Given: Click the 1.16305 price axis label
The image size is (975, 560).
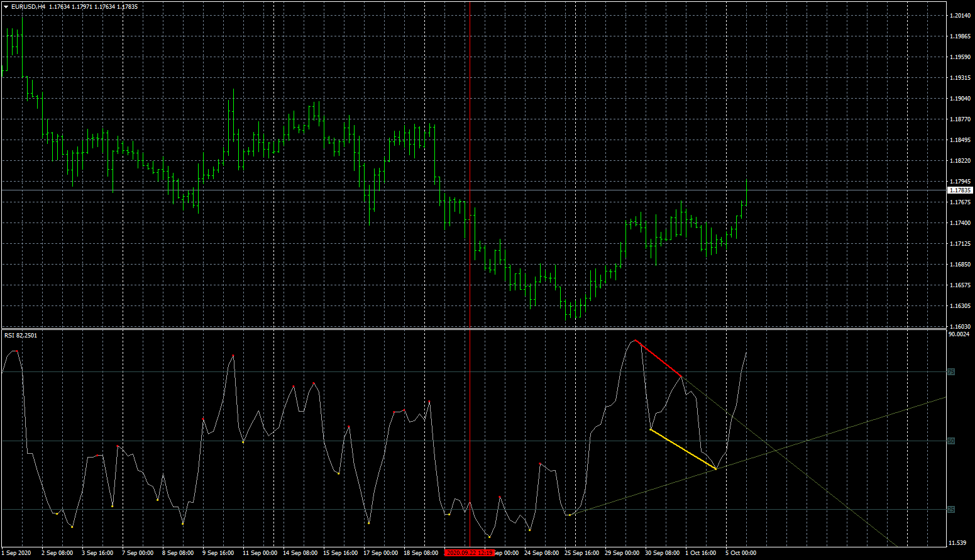Looking at the screenshot, I should [959, 306].
